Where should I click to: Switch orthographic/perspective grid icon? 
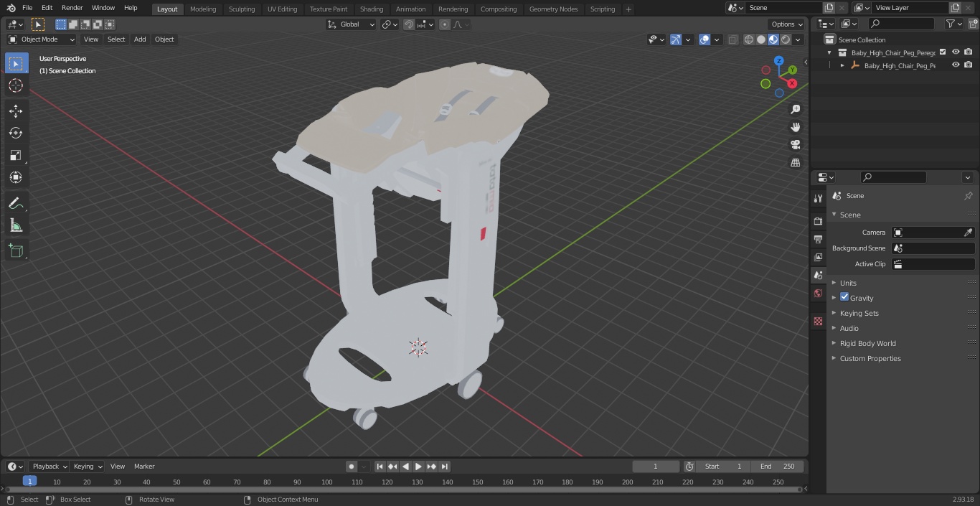tap(795, 162)
